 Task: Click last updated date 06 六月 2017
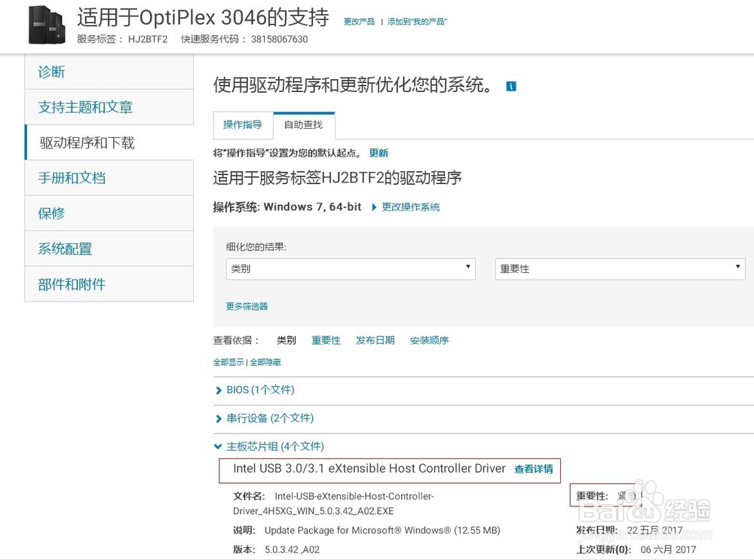668,549
